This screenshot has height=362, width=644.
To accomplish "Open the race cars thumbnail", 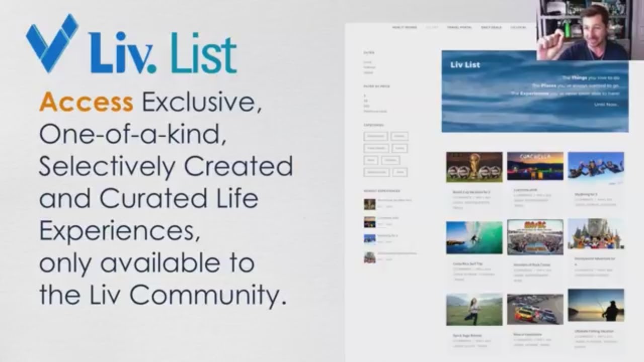I will pyautogui.click(x=535, y=309).
